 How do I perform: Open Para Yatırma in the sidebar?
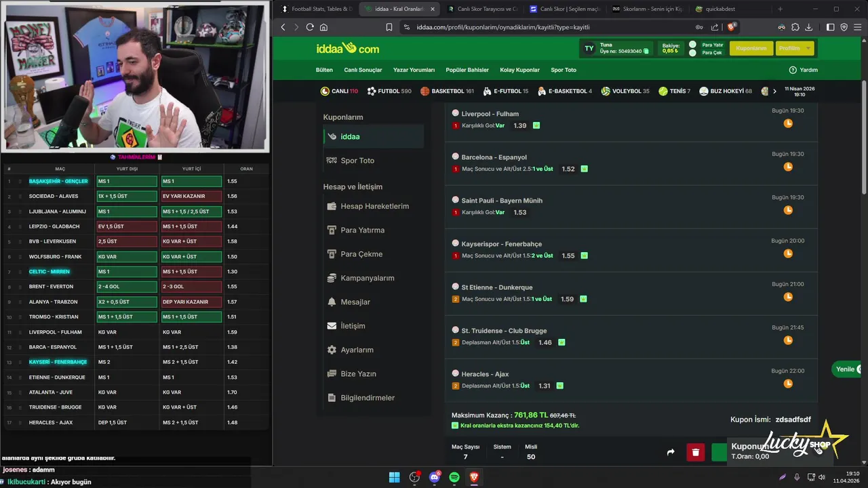pos(374,230)
